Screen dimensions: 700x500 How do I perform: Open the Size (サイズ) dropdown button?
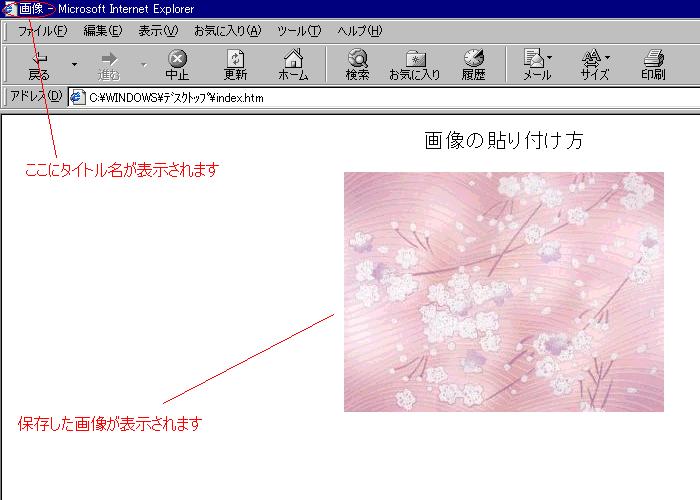[x=595, y=65]
